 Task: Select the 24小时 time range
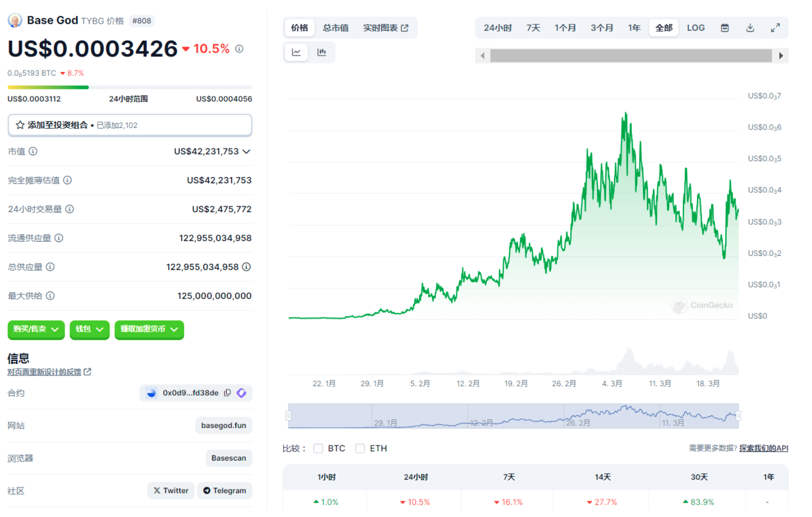(498, 28)
